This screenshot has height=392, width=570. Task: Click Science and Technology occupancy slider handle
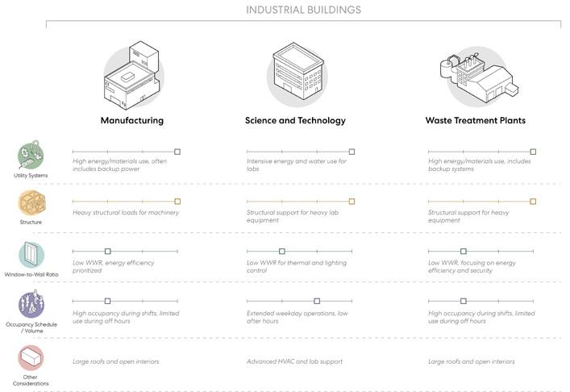pyautogui.click(x=317, y=301)
